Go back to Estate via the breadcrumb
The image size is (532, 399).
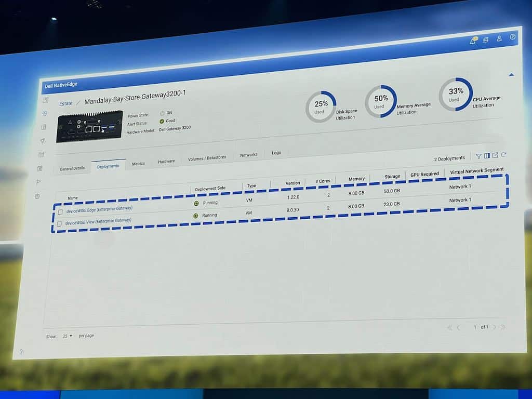point(66,103)
